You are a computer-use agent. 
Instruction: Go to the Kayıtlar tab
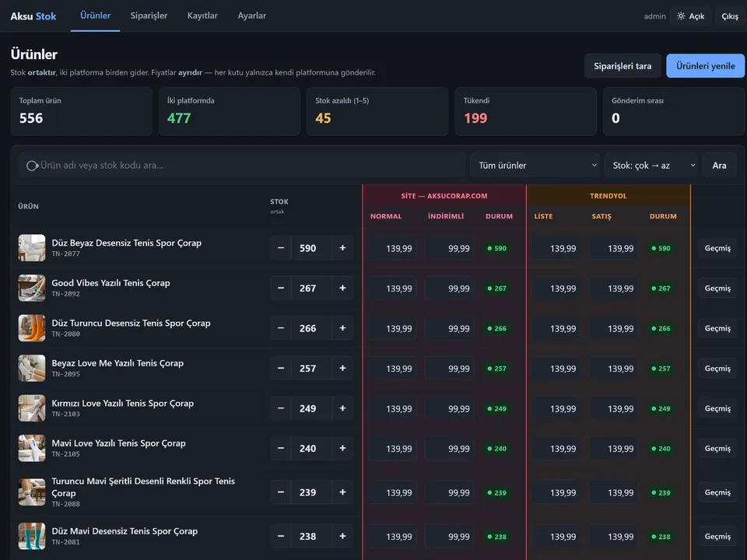pos(202,16)
